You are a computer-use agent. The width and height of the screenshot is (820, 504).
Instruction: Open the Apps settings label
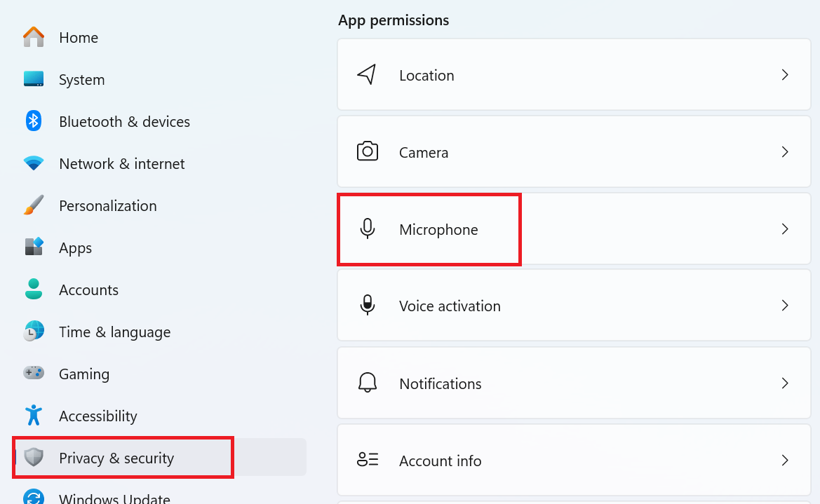(x=75, y=248)
